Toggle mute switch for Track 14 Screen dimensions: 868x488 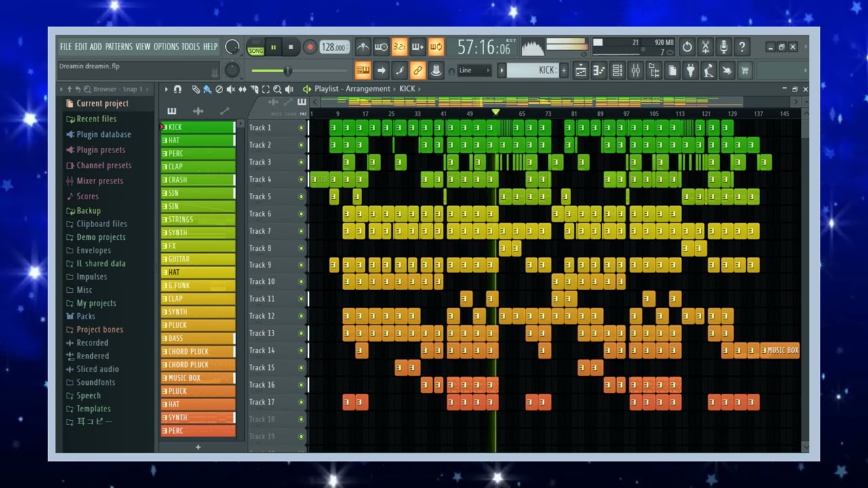click(x=301, y=350)
